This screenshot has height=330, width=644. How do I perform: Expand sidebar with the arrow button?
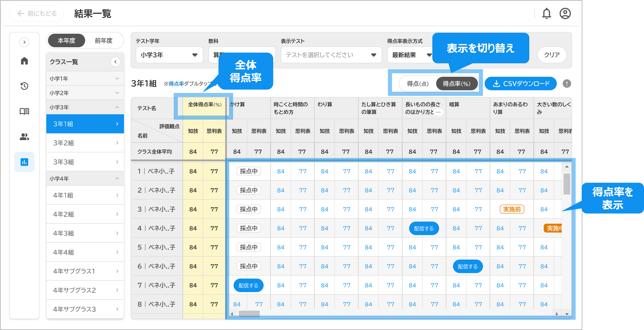click(24, 42)
